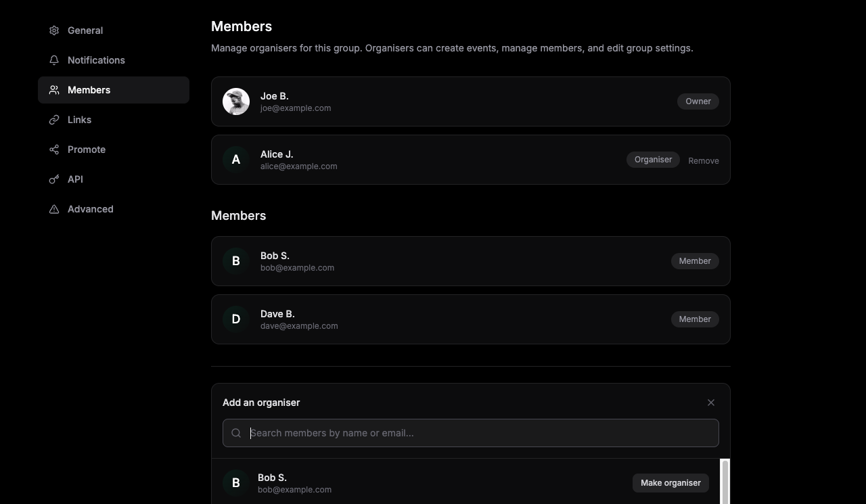866x504 pixels.
Task: Open the General settings section
Action: [x=85, y=30]
